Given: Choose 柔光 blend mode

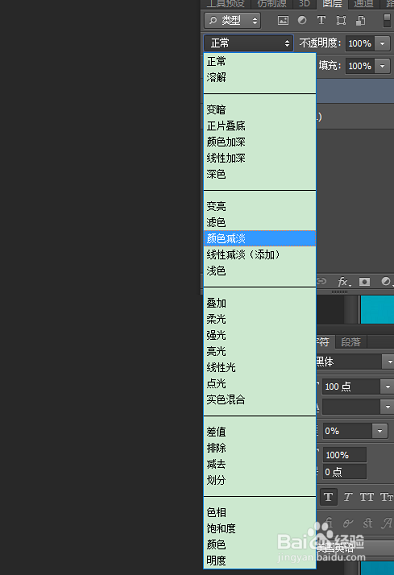Looking at the screenshot, I should 260,319.
